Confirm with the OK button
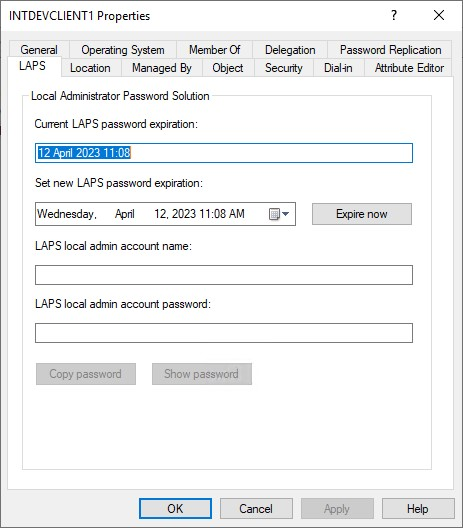Image resolution: width=463 pixels, height=528 pixels. [x=175, y=508]
